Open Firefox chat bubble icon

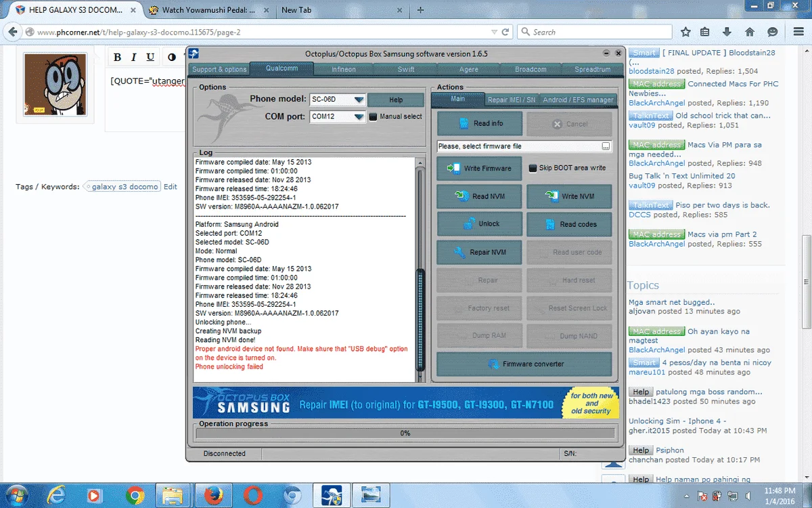coord(773,32)
